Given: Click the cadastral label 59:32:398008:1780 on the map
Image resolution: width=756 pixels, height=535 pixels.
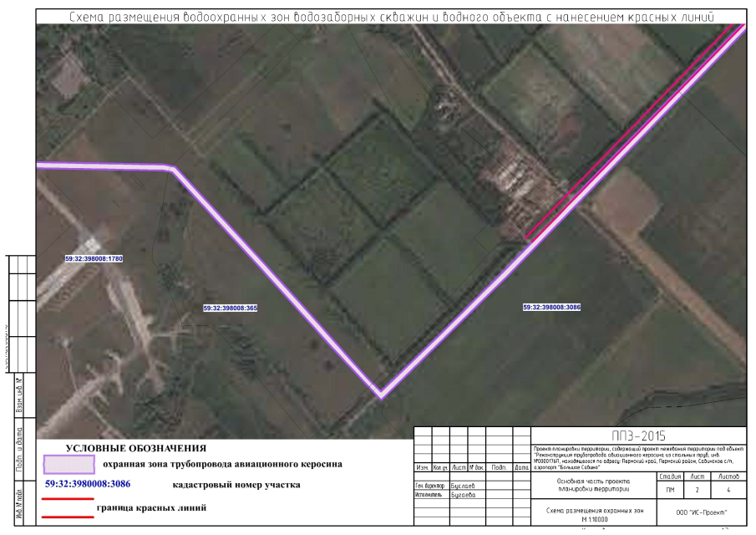Looking at the screenshot, I should [94, 258].
